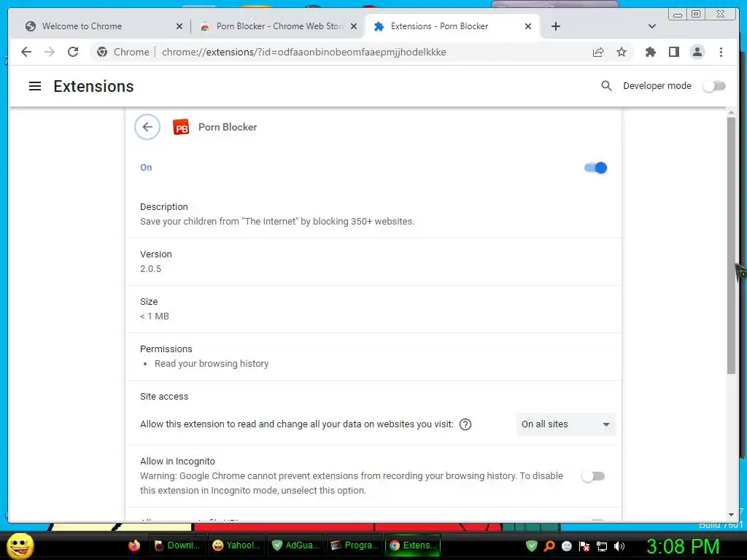Enable Allow in Incognito

coord(593,476)
